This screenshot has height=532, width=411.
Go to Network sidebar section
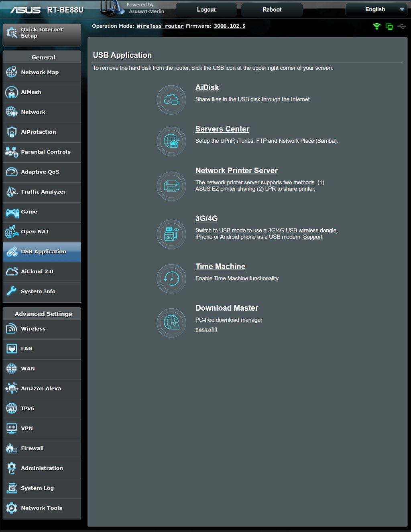pyautogui.click(x=42, y=113)
